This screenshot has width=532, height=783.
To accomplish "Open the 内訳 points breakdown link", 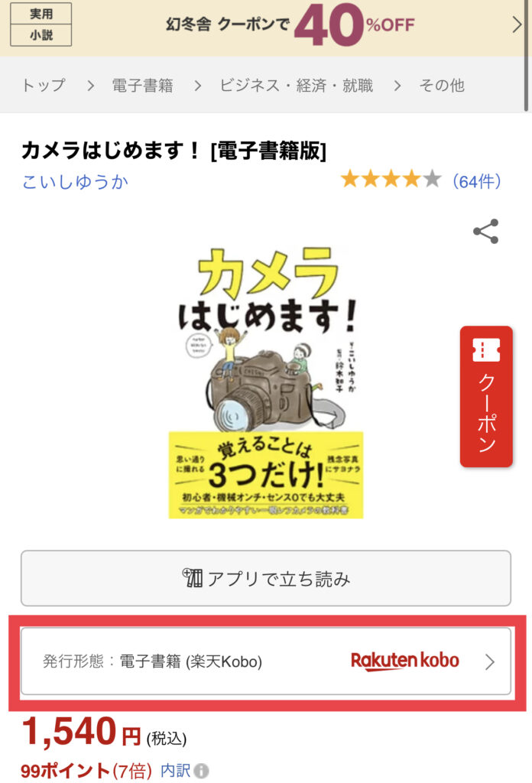I will [175, 771].
